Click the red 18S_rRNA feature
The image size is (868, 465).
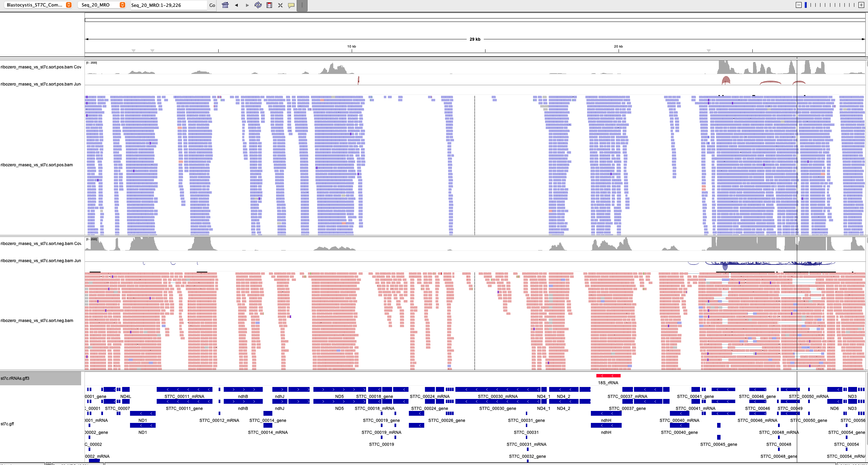[x=608, y=376]
